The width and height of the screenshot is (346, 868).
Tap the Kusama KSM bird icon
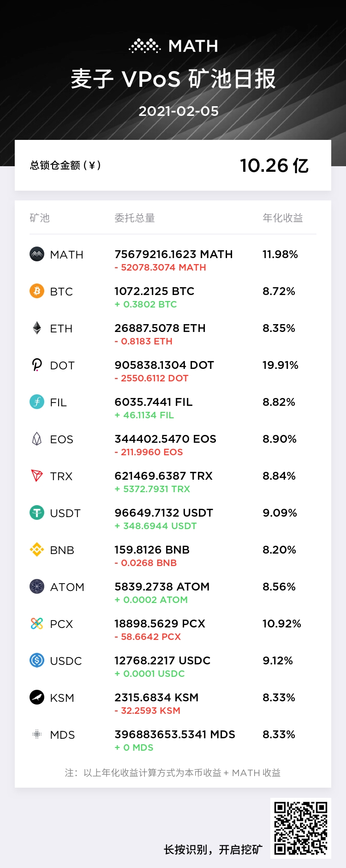tap(37, 697)
